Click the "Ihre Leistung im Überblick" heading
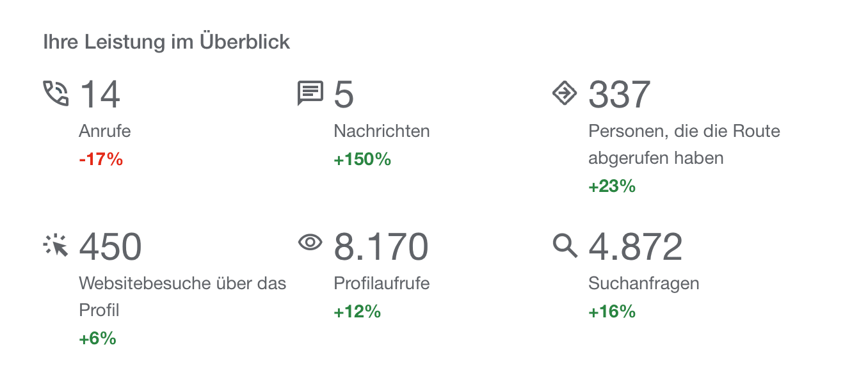The image size is (868, 366). click(166, 42)
